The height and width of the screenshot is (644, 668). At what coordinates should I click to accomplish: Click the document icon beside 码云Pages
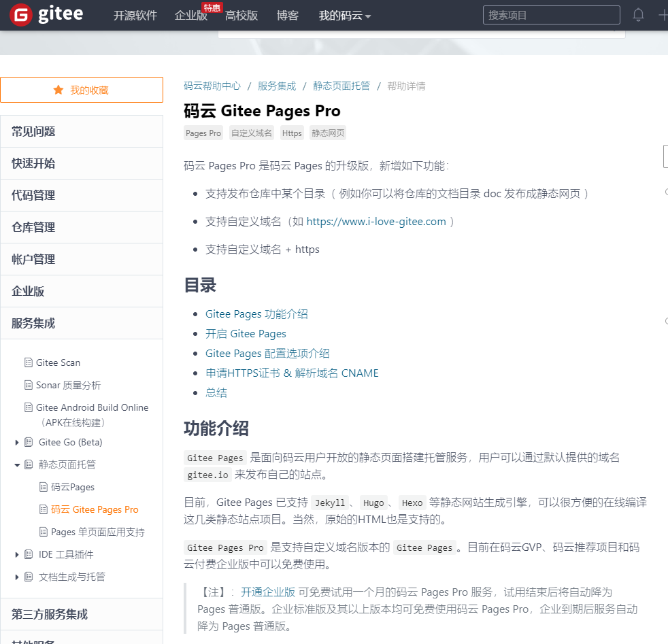tap(44, 487)
